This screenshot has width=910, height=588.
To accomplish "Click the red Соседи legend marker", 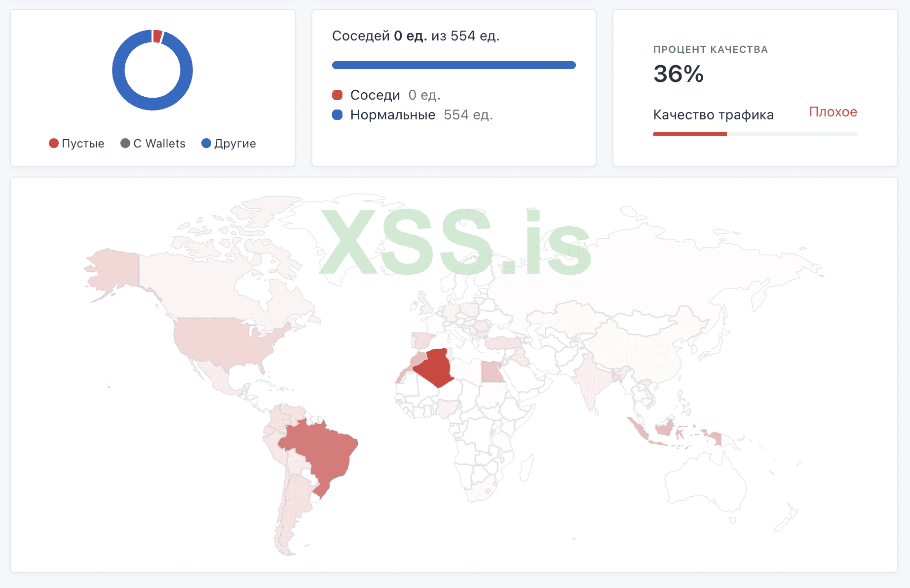I will [338, 95].
